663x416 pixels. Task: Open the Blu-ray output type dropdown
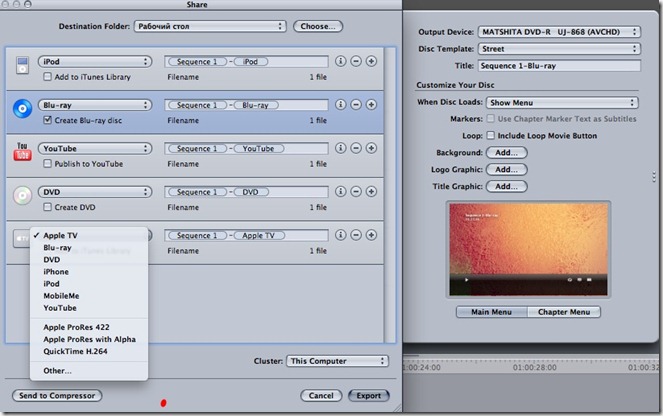tap(95, 105)
